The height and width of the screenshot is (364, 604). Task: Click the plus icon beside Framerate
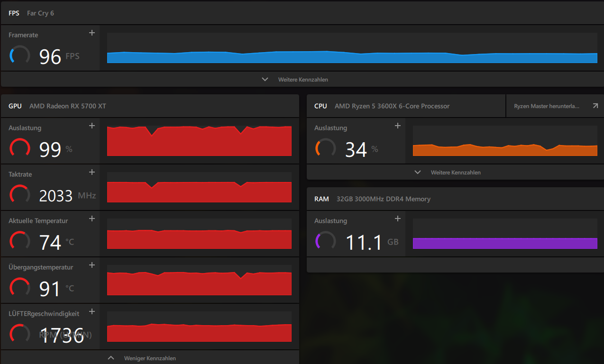tap(92, 33)
